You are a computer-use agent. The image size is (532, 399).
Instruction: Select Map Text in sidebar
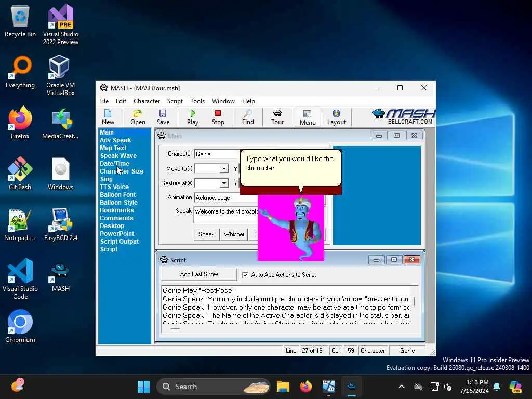click(113, 148)
